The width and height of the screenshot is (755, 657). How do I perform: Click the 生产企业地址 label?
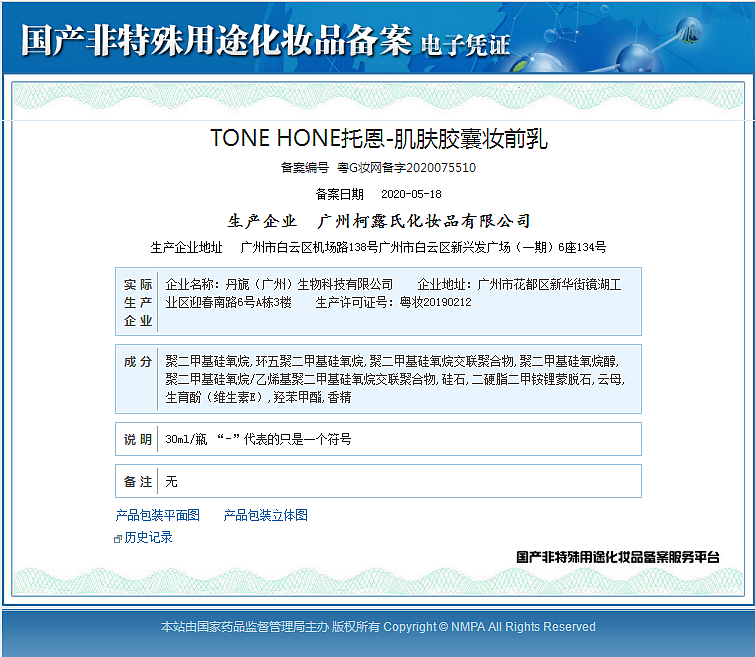186,248
